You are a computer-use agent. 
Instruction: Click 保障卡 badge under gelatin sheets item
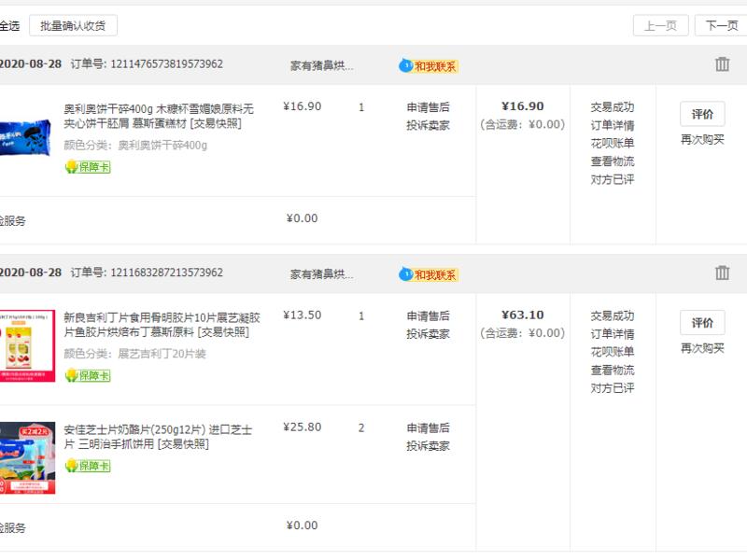pyautogui.click(x=87, y=375)
